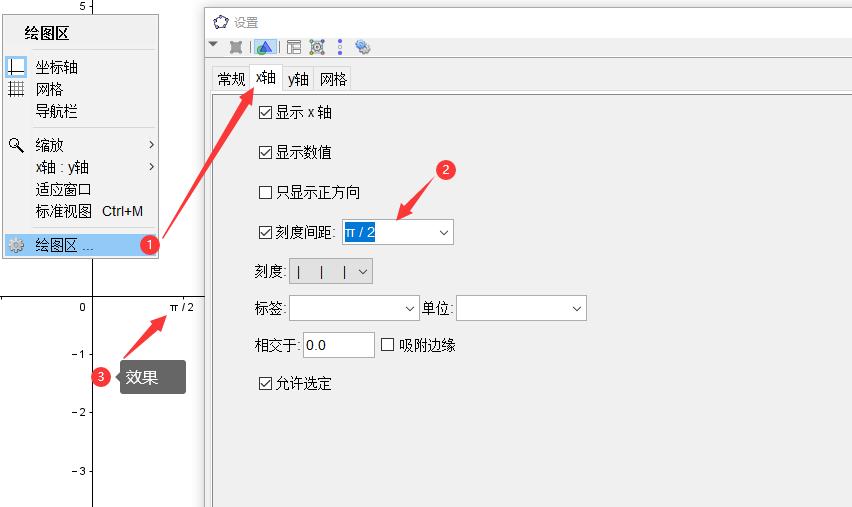Click the −2 label on y-axis
This screenshot has width=852, height=507.
point(79,412)
